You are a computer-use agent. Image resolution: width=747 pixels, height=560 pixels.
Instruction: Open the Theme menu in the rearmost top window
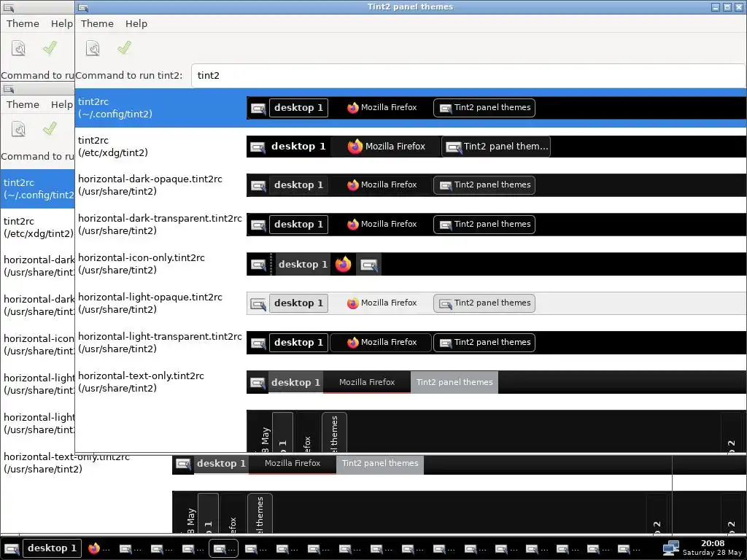[23, 24]
